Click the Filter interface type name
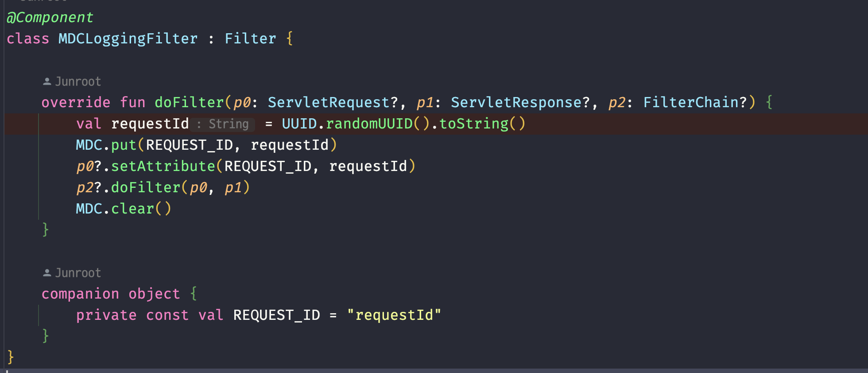This screenshot has width=868, height=373. 250,39
